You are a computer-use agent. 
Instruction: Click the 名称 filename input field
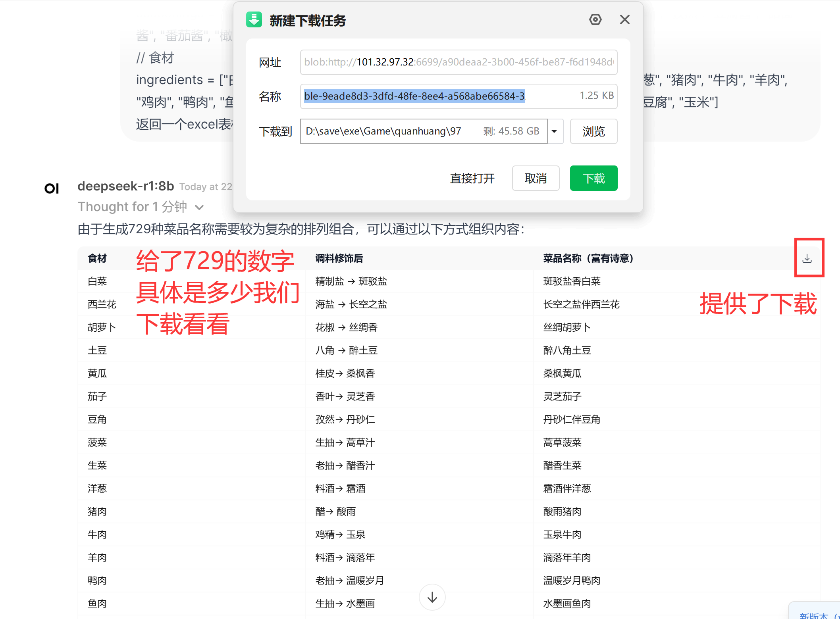coord(437,96)
